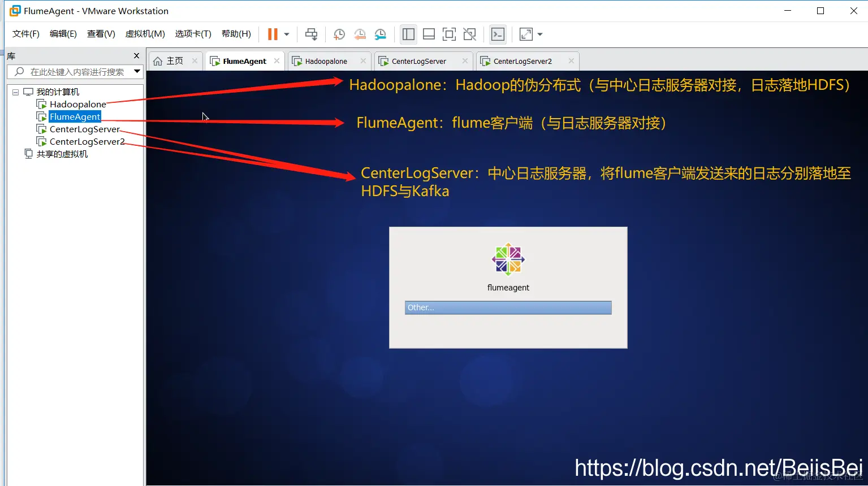
Task: Select 我的计算机 in the library
Action: pos(58,92)
